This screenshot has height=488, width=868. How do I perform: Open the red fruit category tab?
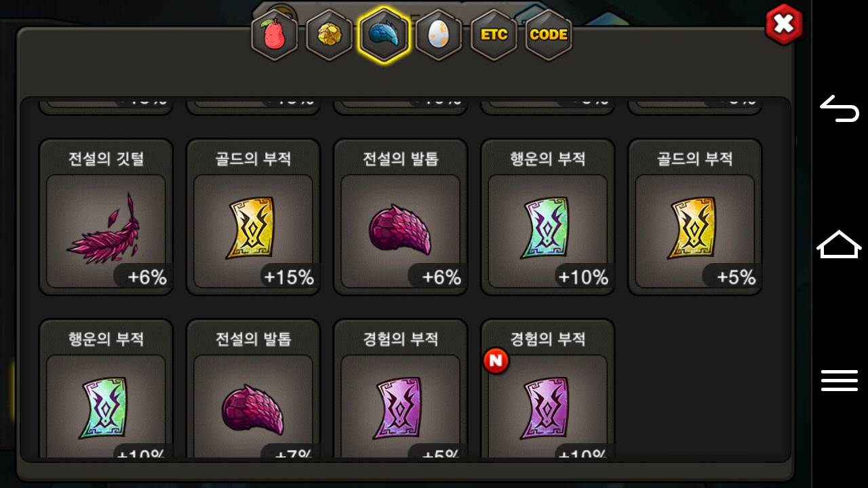point(275,35)
